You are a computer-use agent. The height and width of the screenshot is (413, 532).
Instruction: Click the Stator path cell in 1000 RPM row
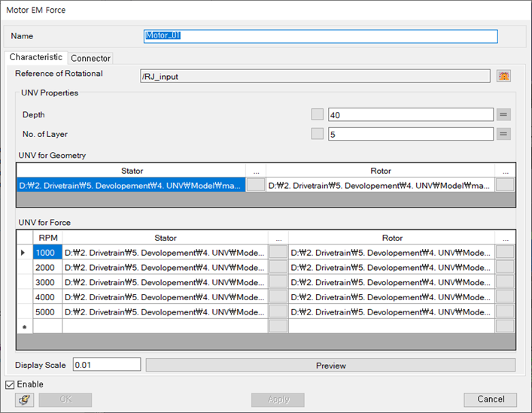(x=165, y=252)
